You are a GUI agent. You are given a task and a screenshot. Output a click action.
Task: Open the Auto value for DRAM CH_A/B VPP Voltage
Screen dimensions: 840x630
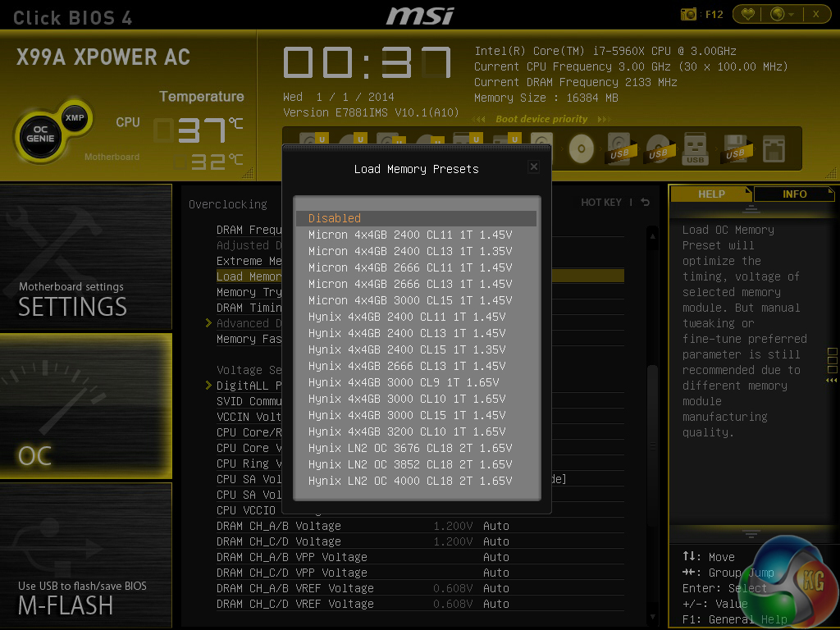pos(496,557)
